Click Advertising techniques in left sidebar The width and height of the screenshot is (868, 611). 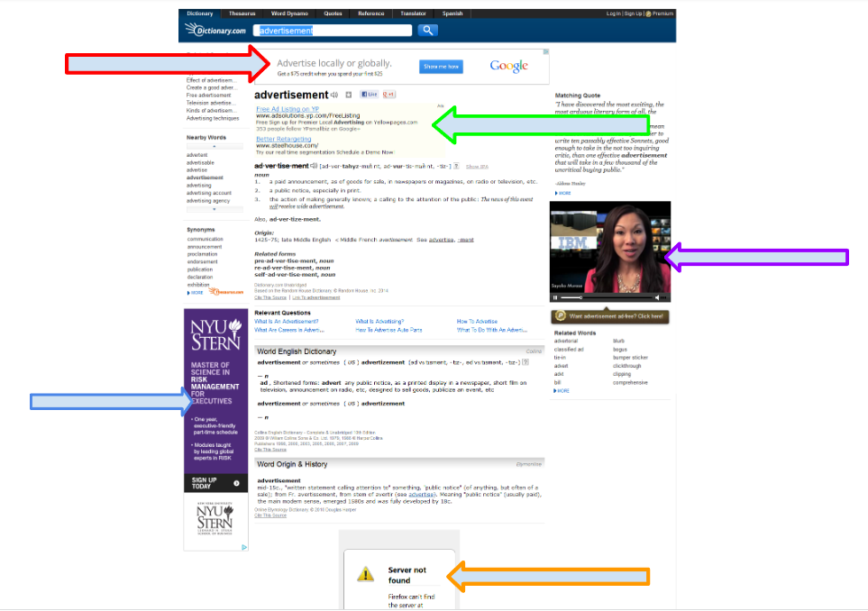tap(213, 118)
